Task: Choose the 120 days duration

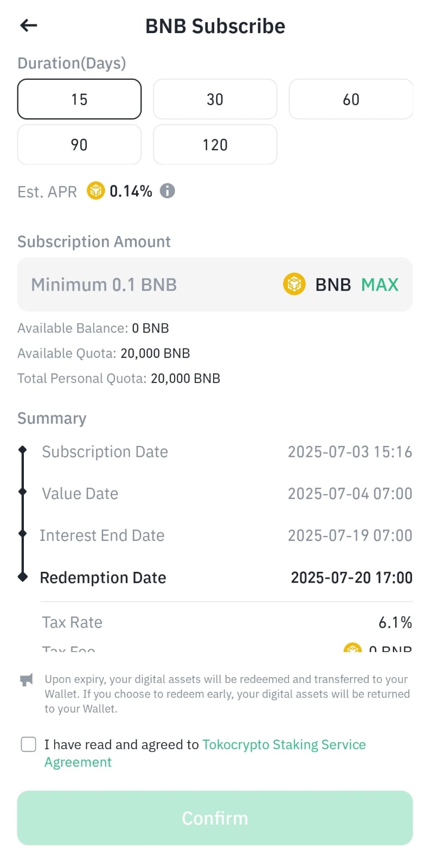Action: pyautogui.click(x=215, y=145)
